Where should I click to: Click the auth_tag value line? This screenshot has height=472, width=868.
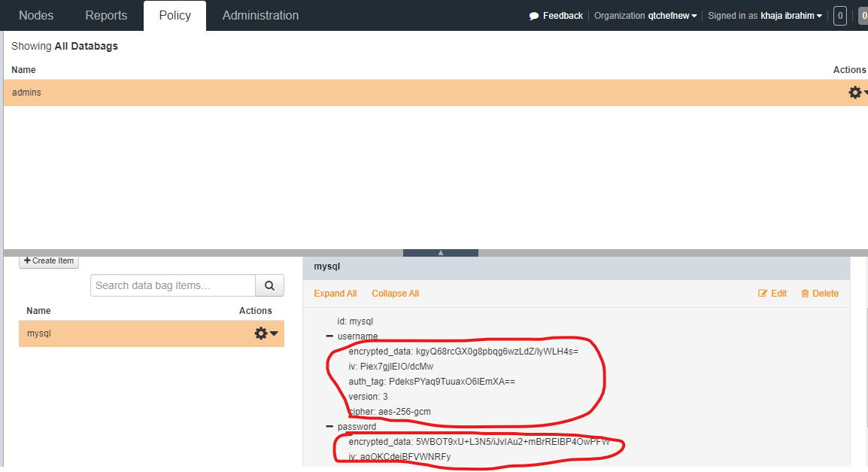432,382
